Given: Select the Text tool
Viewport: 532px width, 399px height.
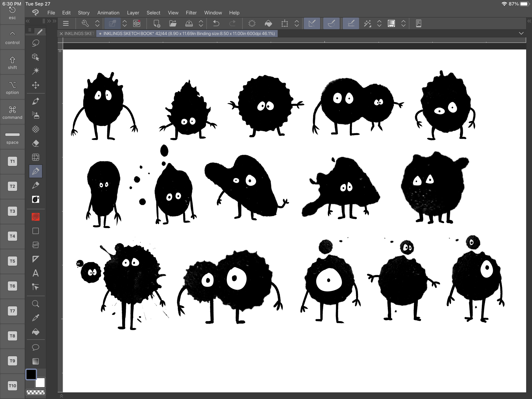Looking at the screenshot, I should coord(36,273).
